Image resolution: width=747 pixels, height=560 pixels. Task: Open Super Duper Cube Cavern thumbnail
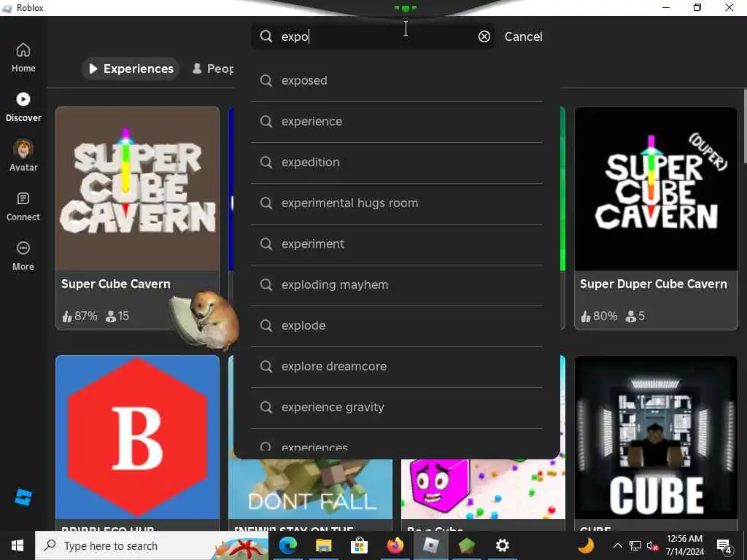pyautogui.click(x=656, y=189)
